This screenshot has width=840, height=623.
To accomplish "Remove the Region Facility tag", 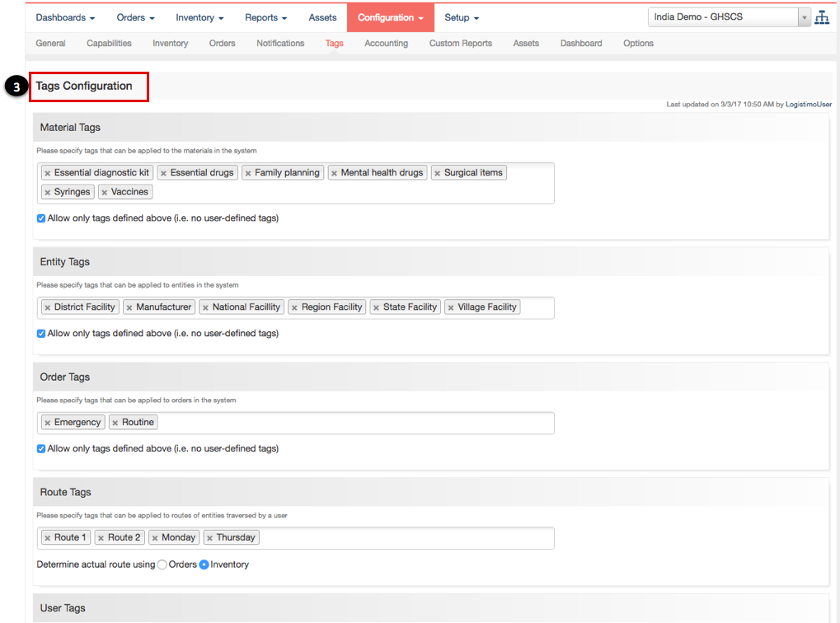I will click(x=294, y=307).
